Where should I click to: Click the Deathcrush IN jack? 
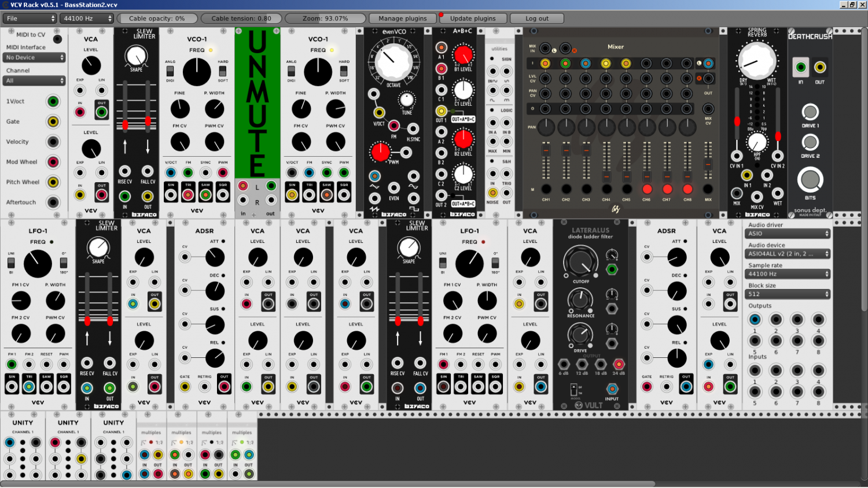coord(801,68)
